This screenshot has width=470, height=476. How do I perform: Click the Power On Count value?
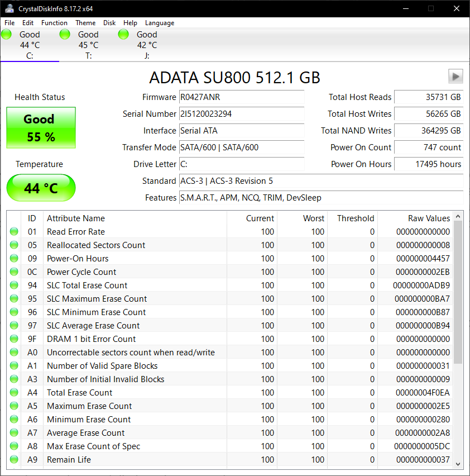click(x=429, y=147)
